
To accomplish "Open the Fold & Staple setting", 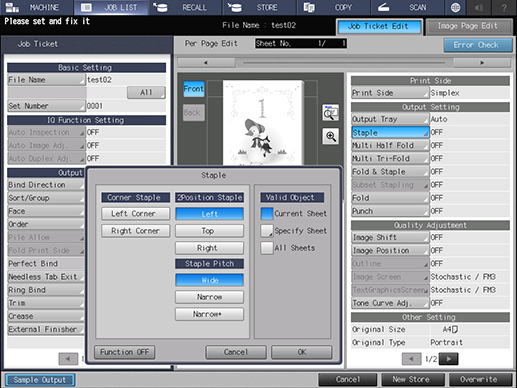I will pyautogui.click(x=390, y=172).
